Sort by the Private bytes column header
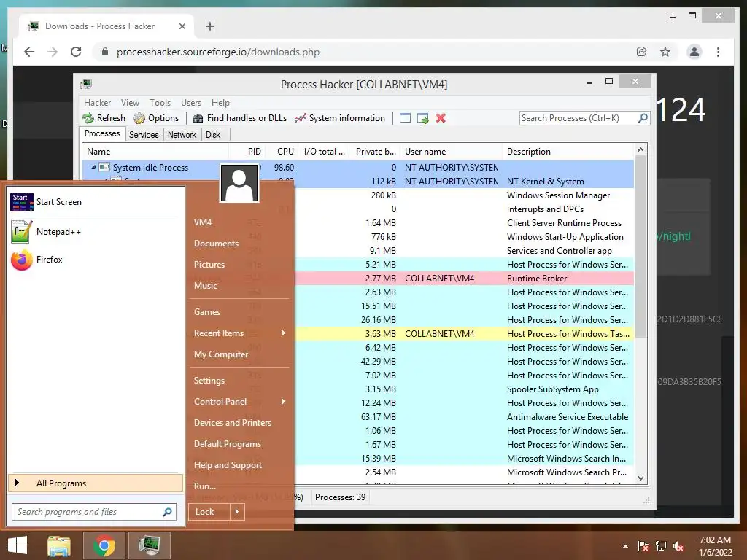Viewport: 747px width, 560px height. pos(376,152)
